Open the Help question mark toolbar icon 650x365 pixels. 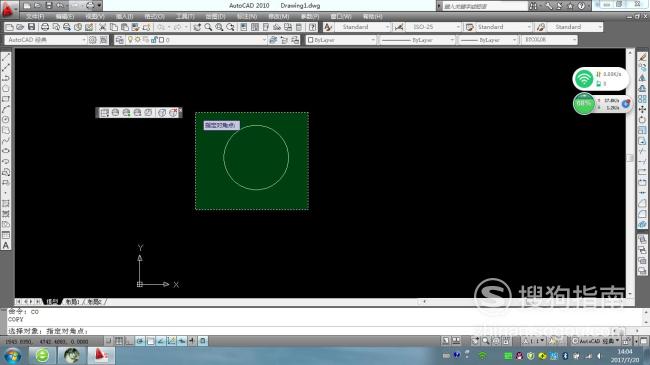[313, 27]
